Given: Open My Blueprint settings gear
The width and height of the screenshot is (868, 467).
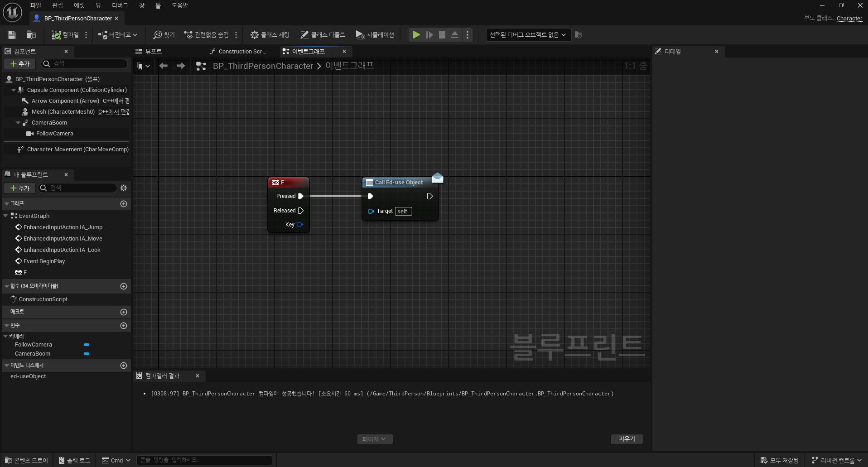Looking at the screenshot, I should pos(124,188).
